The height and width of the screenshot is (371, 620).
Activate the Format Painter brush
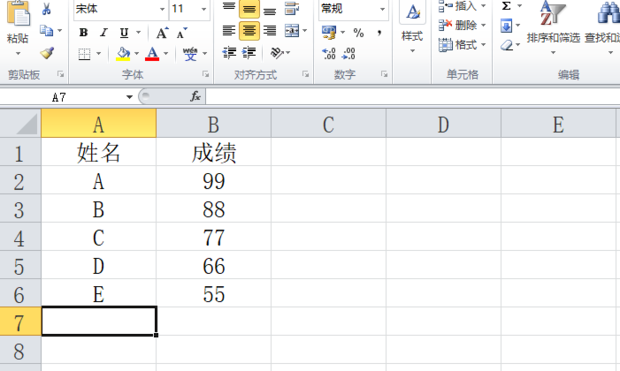pyautogui.click(x=47, y=53)
